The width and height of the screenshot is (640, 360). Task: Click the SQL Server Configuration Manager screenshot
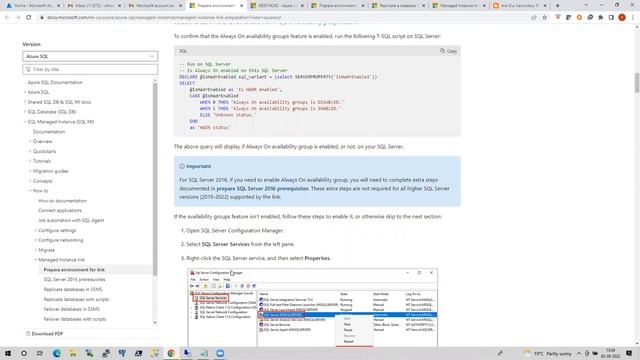(313, 307)
